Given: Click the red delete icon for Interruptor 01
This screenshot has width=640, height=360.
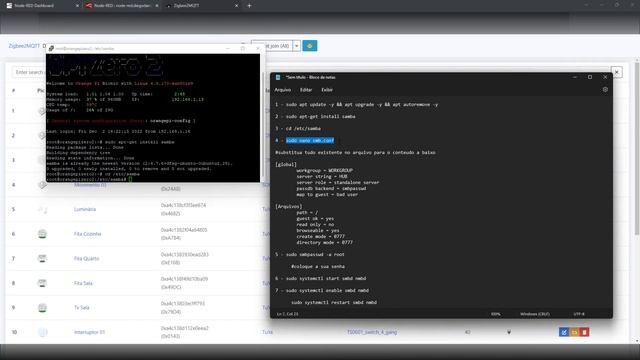Looking at the screenshot, I should coord(584,332).
